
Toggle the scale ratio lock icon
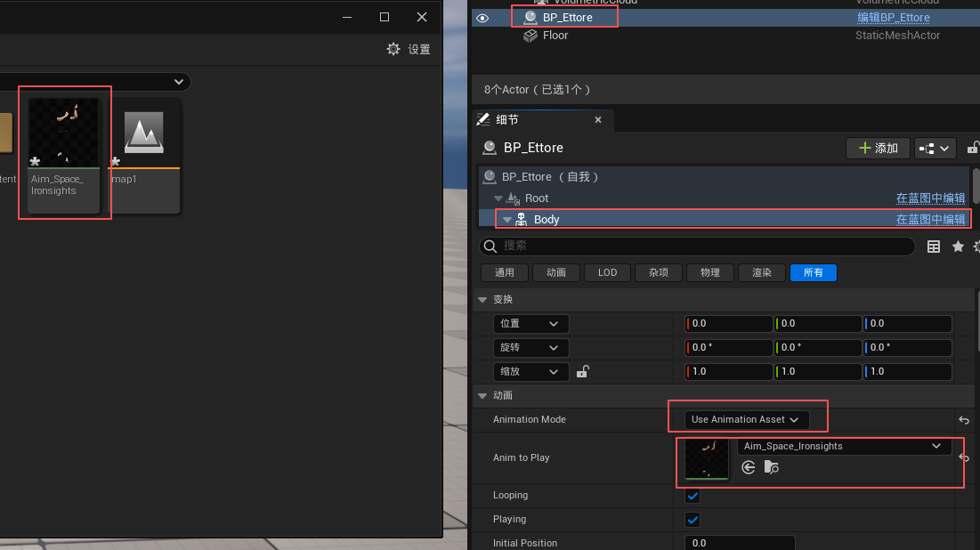click(582, 371)
